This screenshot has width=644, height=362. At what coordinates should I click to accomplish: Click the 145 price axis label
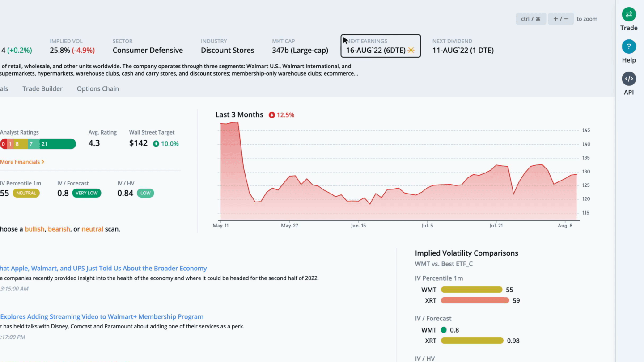[x=586, y=130]
